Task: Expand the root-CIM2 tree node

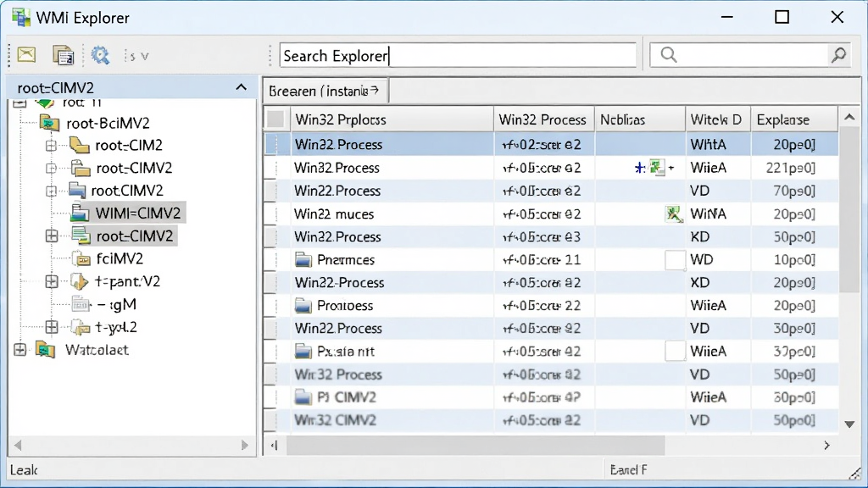Action: click(x=51, y=146)
